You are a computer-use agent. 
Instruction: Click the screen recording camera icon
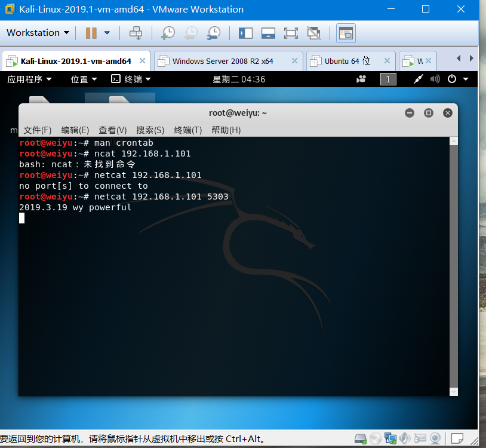(361, 79)
